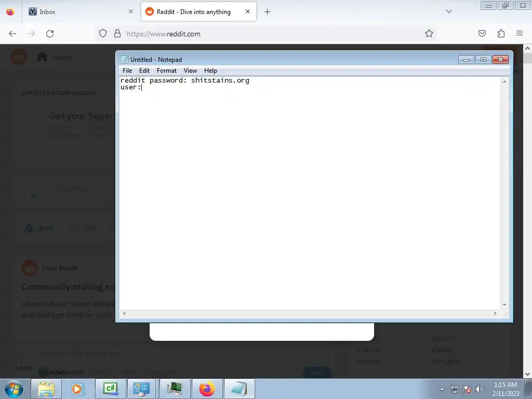Click the taskbar clock 1:15 AM
Viewport: 532px width, 399px height.
click(x=505, y=389)
